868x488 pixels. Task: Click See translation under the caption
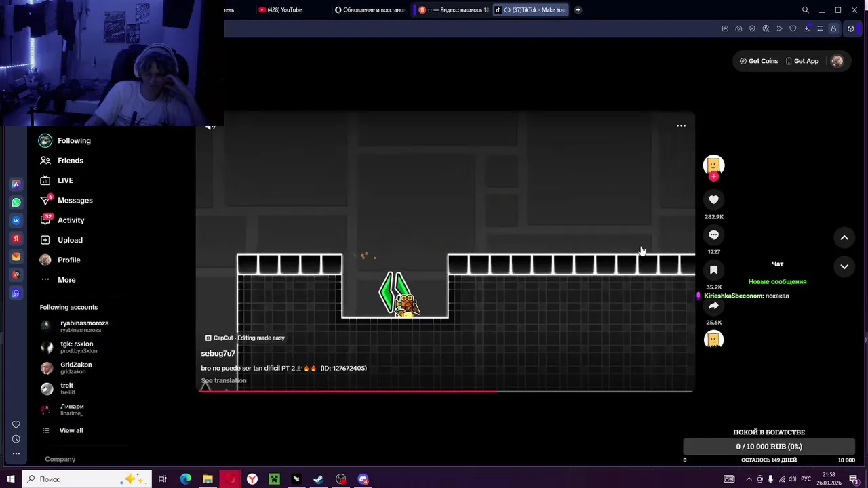[224, 380]
